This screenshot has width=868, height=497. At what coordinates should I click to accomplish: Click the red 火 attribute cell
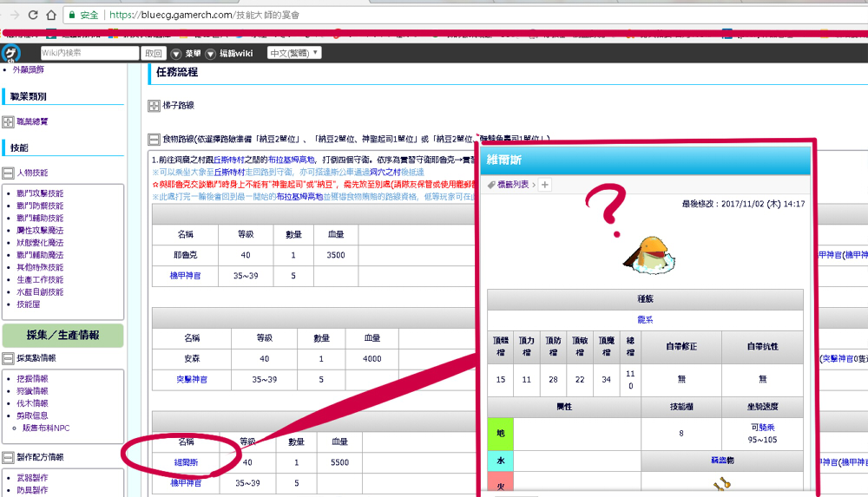[501, 482]
